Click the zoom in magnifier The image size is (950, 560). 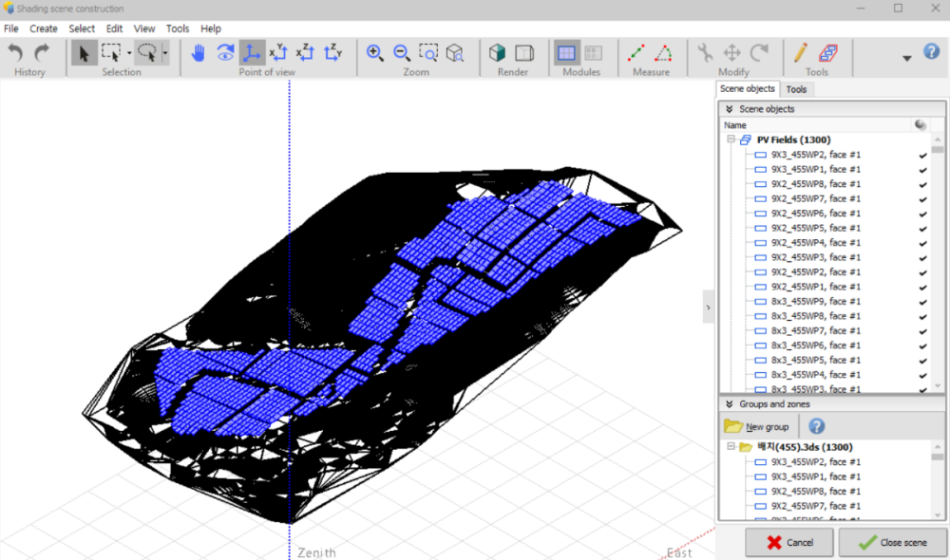375,53
